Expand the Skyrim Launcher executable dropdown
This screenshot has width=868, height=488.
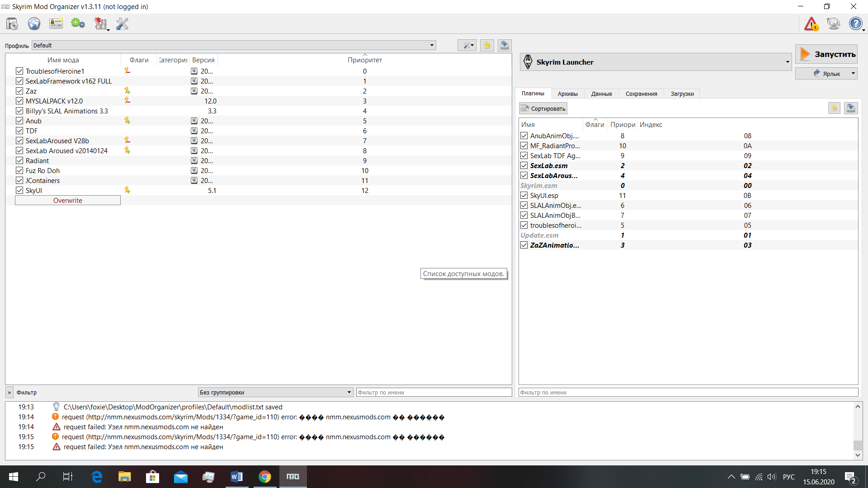656,62
